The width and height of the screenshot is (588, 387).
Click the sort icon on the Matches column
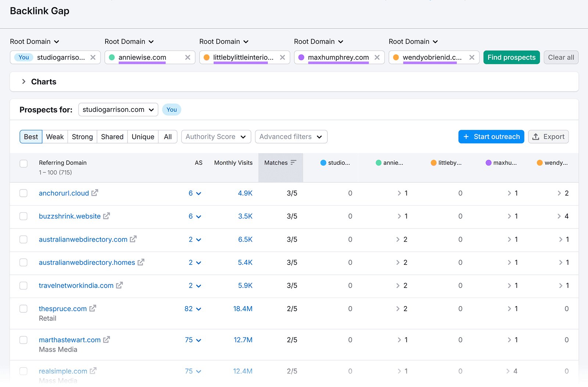(293, 162)
